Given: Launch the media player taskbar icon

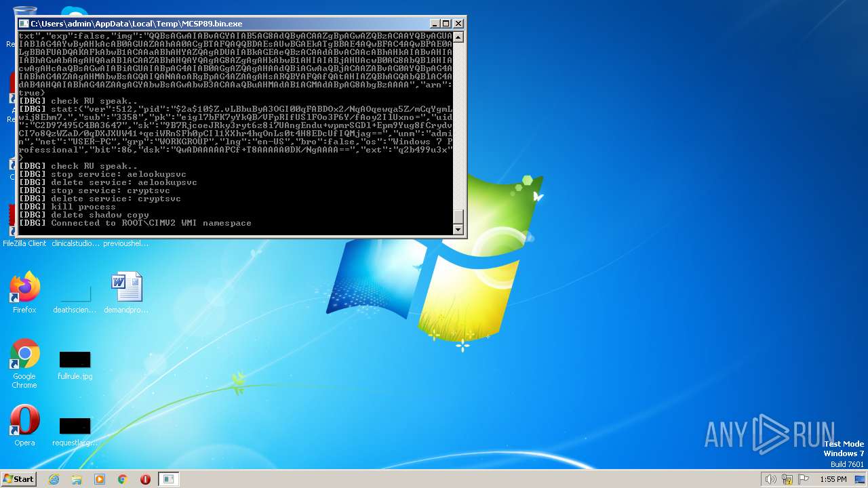Looking at the screenshot, I should (100, 479).
